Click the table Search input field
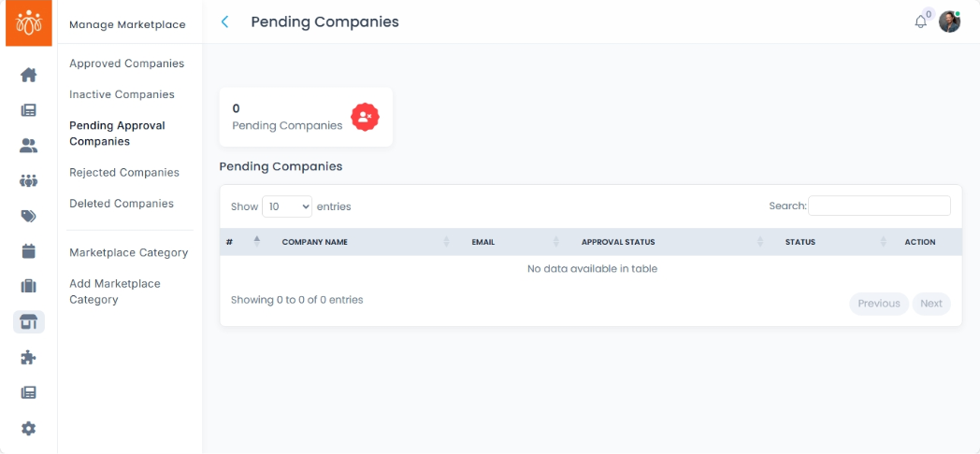Screen dimensions: 980x454 879,206
